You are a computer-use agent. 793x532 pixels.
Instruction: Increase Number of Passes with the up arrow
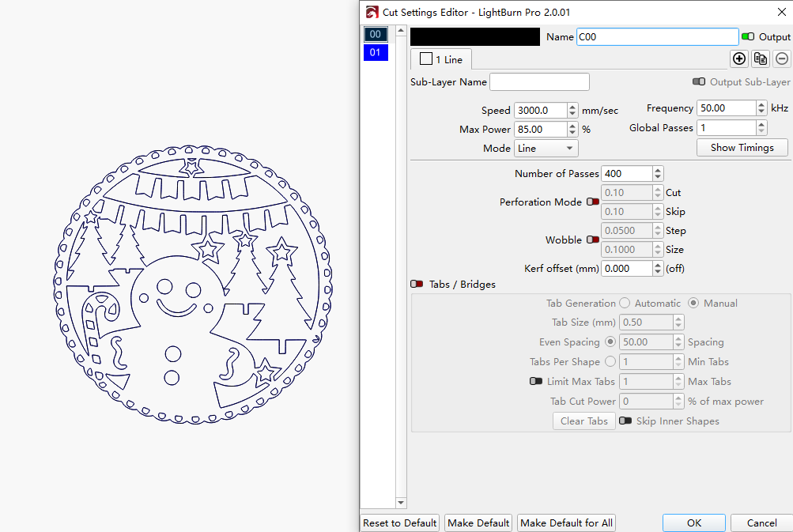pos(657,169)
